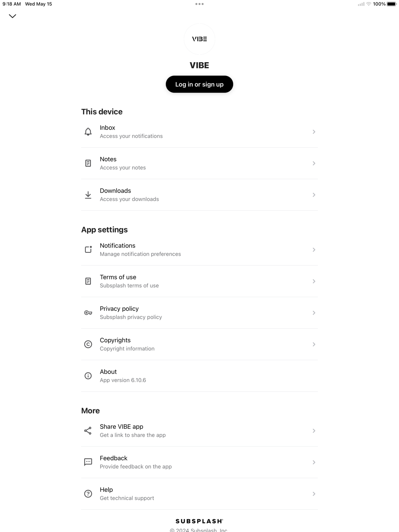Open the Terms of use chevron
Viewport: 399px width, 532px height.
click(x=314, y=281)
